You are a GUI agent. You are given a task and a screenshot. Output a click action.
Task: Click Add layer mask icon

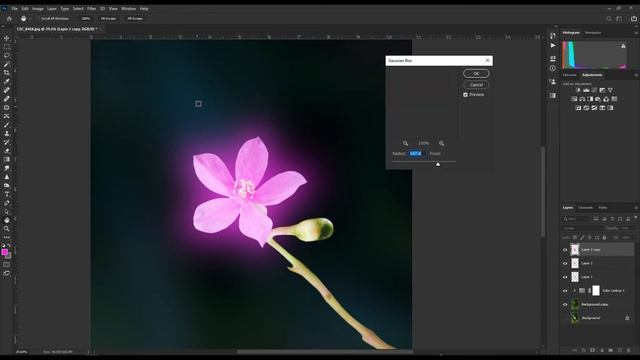(593, 350)
